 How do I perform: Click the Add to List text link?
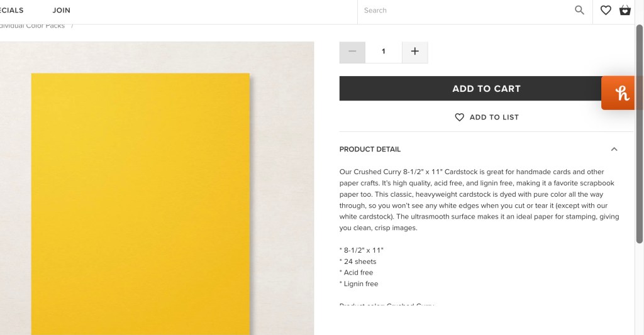coord(494,118)
